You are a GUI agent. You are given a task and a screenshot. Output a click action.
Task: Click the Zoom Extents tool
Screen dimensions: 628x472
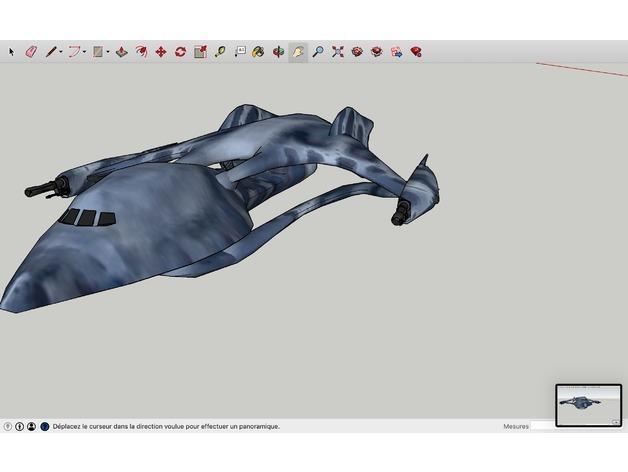[x=338, y=51]
